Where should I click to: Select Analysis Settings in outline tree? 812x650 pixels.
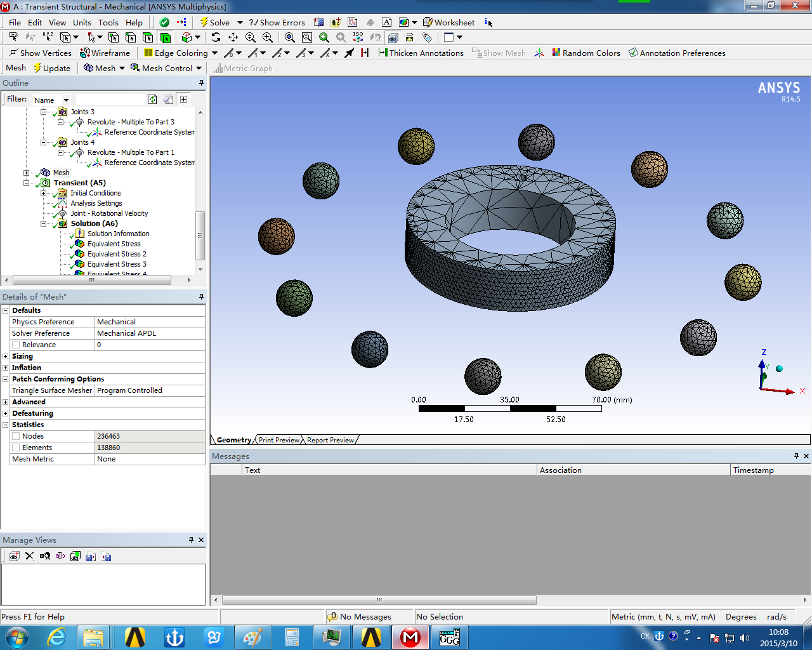[x=96, y=203]
